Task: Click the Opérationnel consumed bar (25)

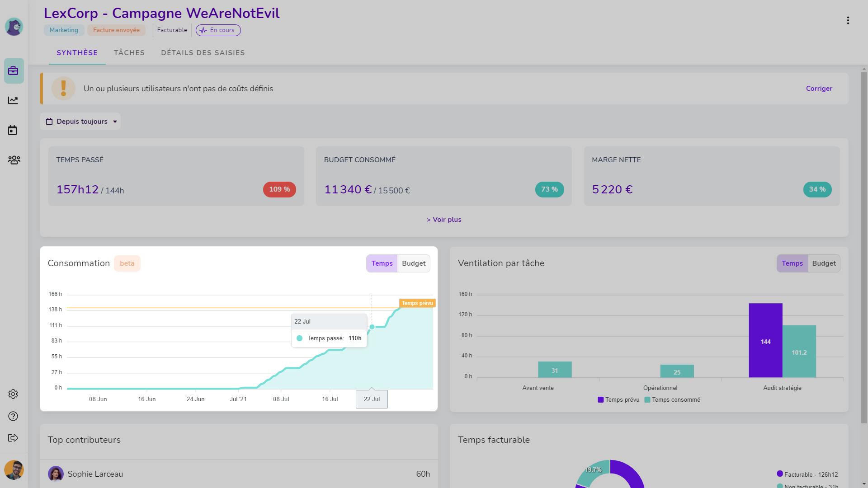Action: tap(677, 371)
